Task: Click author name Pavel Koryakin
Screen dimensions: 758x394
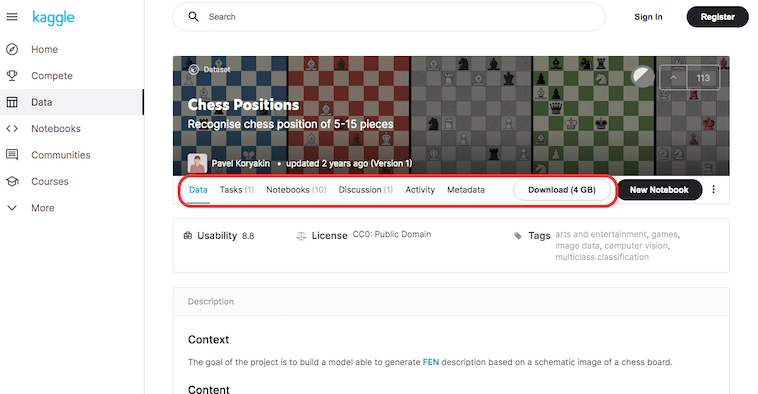Action: [x=241, y=163]
